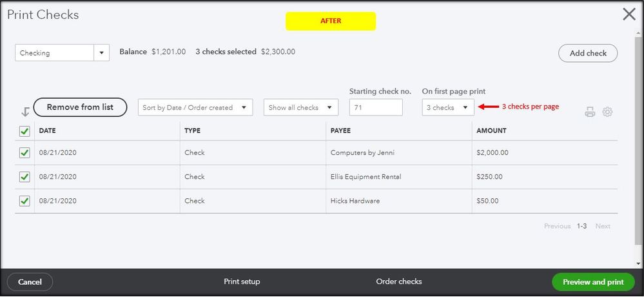Image resolution: width=644 pixels, height=297 pixels.
Task: Go to the Next page of checks
Action: coord(602,226)
